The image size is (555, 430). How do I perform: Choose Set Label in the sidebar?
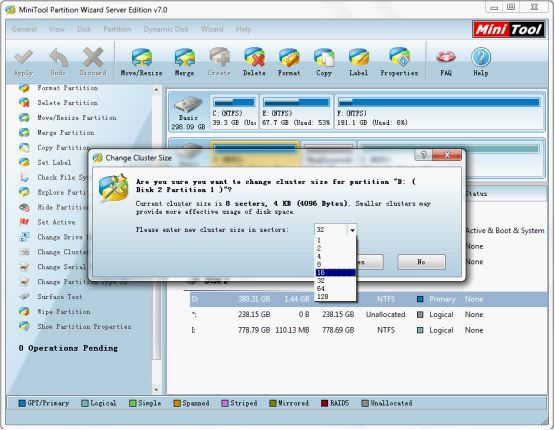coord(54,162)
